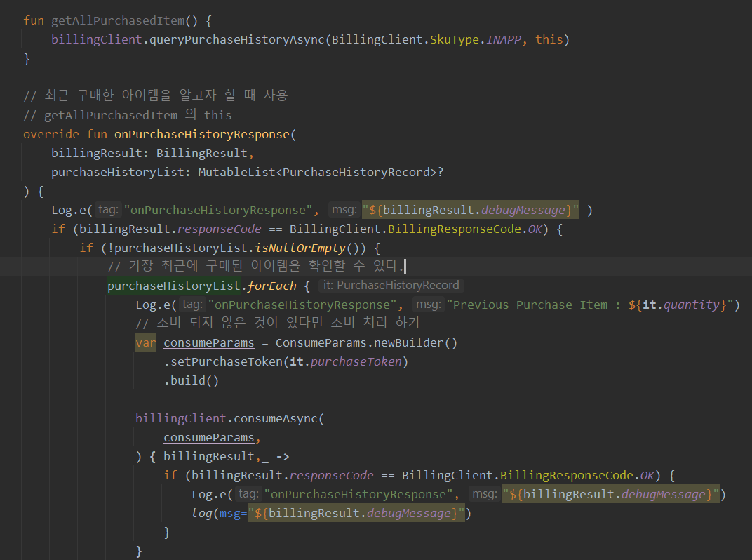Click the getAllPurchasedItem function name

click(x=118, y=20)
